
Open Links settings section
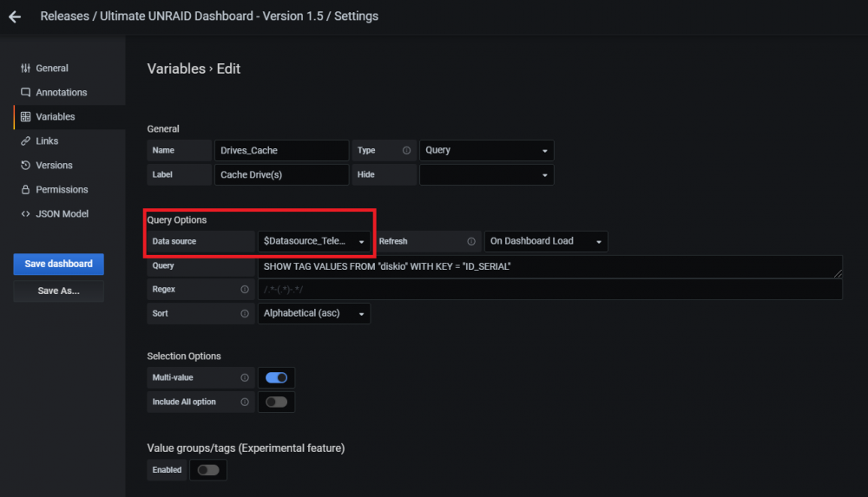coord(47,141)
